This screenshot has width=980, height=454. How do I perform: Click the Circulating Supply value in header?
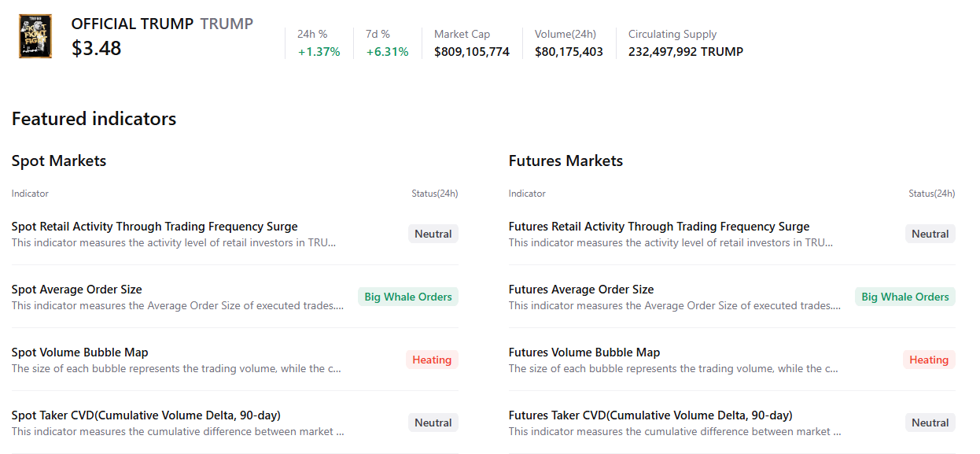pyautogui.click(x=685, y=52)
